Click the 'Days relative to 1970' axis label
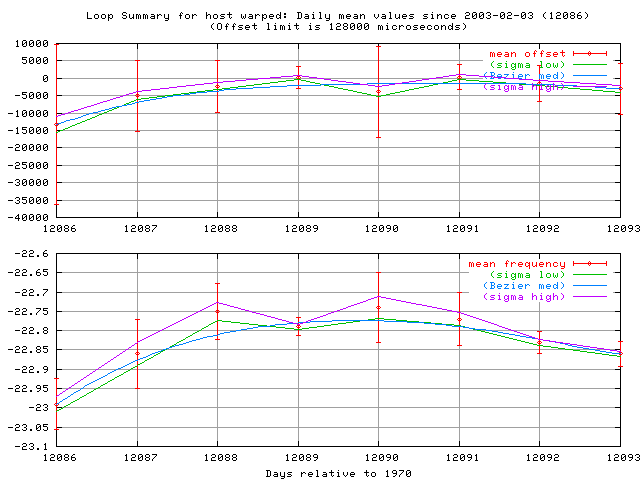The width and height of the screenshot is (640, 480). pyautogui.click(x=338, y=473)
